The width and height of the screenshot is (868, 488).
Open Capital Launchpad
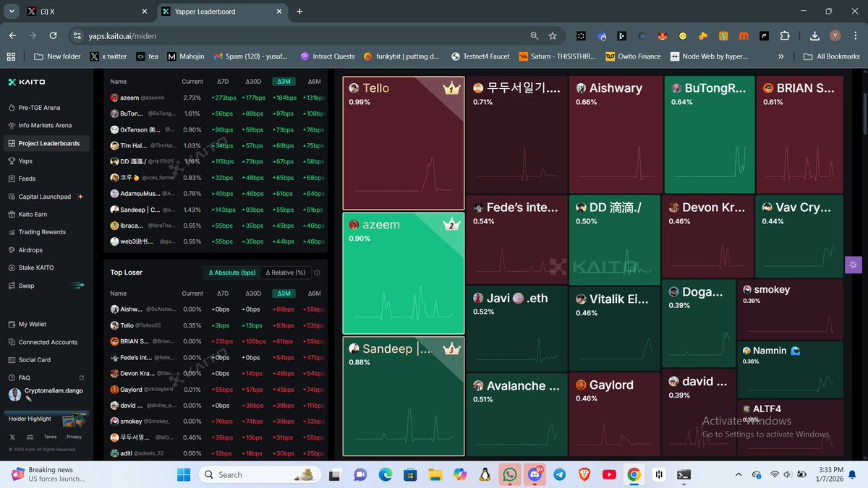point(45,197)
